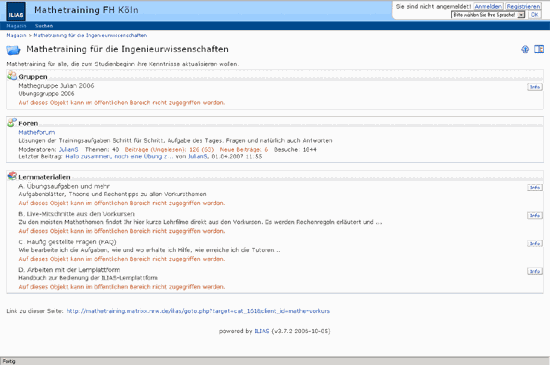
Task: Click the OK button next to language selector
Action: coord(534,15)
